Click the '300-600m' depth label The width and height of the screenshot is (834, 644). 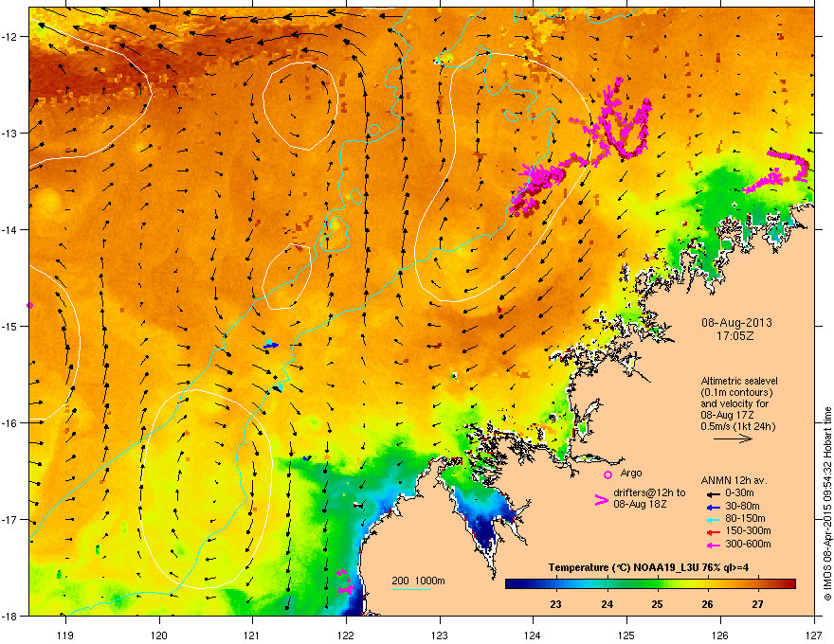click(748, 545)
